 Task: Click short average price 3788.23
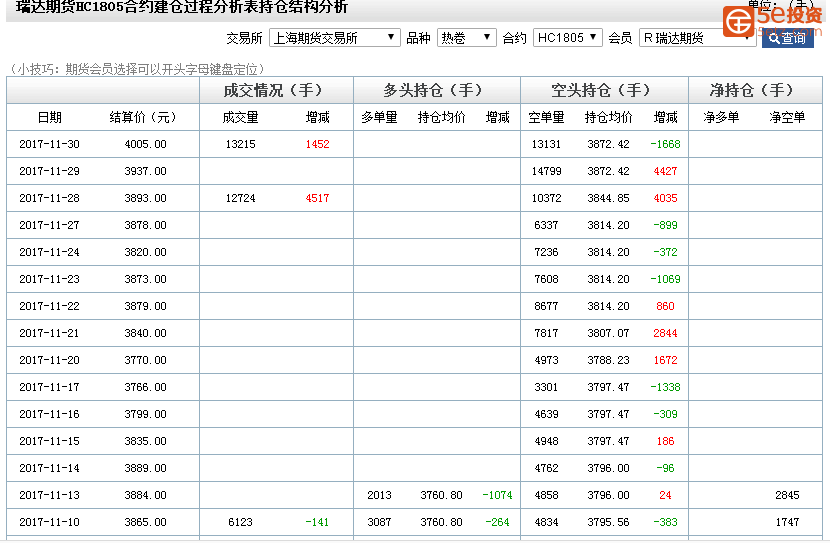(x=608, y=360)
